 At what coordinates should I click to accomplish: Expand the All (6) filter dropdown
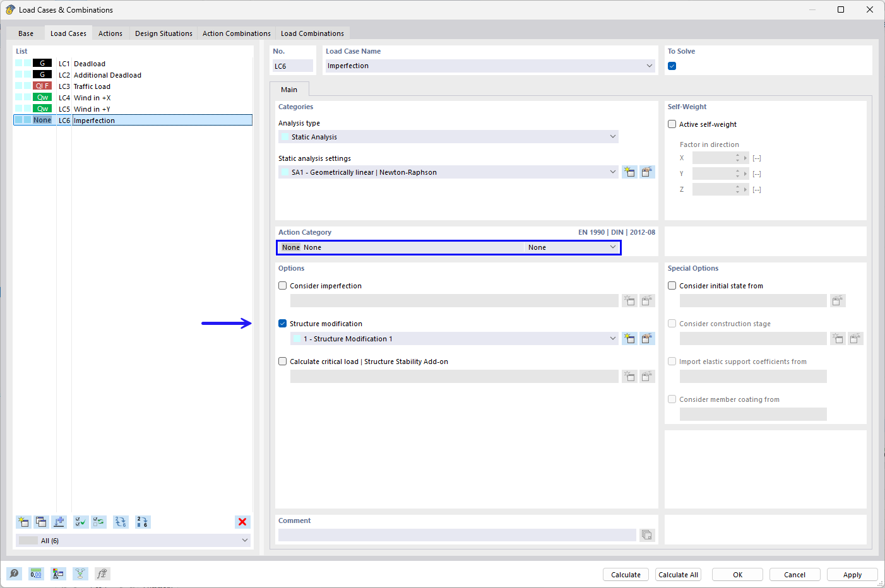245,541
